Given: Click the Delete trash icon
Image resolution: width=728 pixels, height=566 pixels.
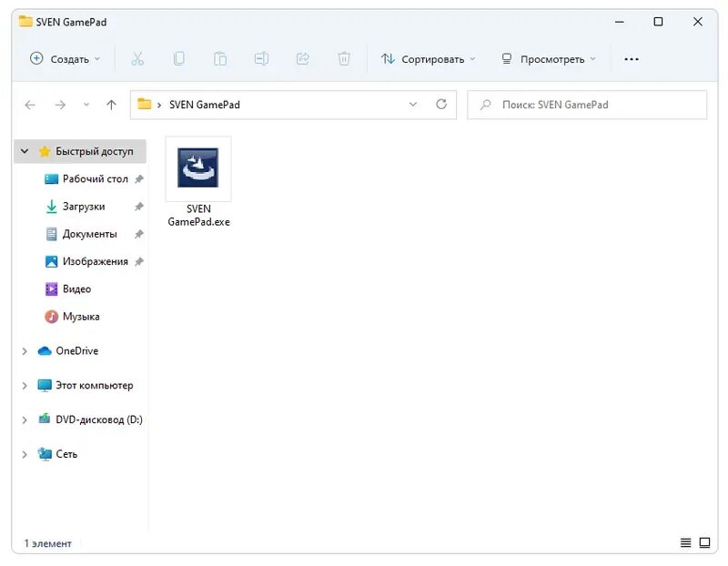Looking at the screenshot, I should [344, 59].
